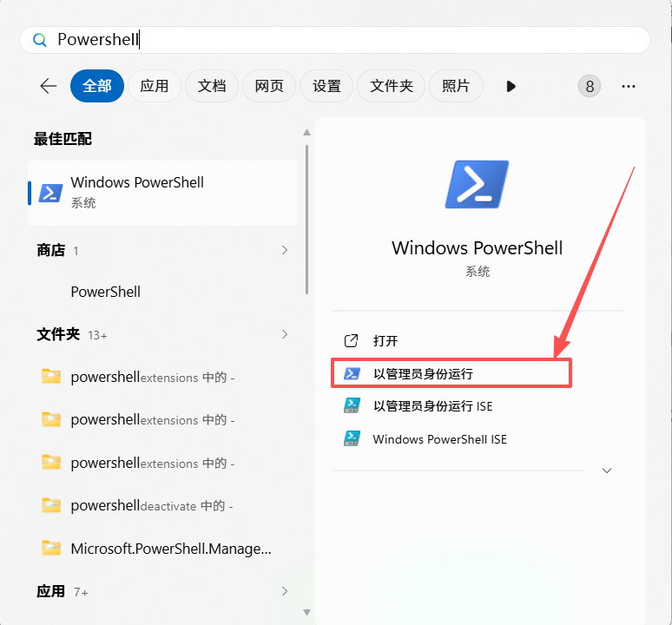Click the search magnifier icon
The width and height of the screenshot is (672, 625).
coord(39,40)
